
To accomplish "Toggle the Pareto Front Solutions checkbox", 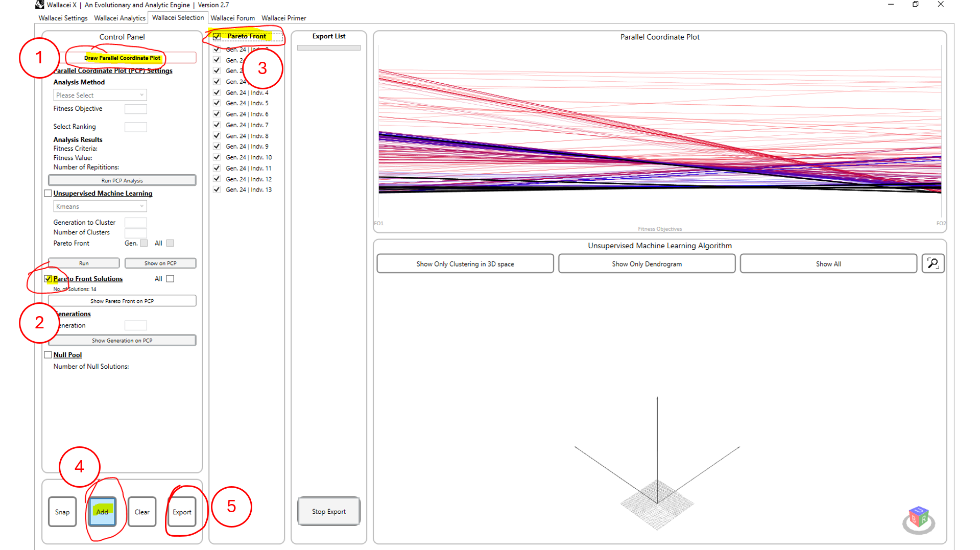I will [48, 279].
